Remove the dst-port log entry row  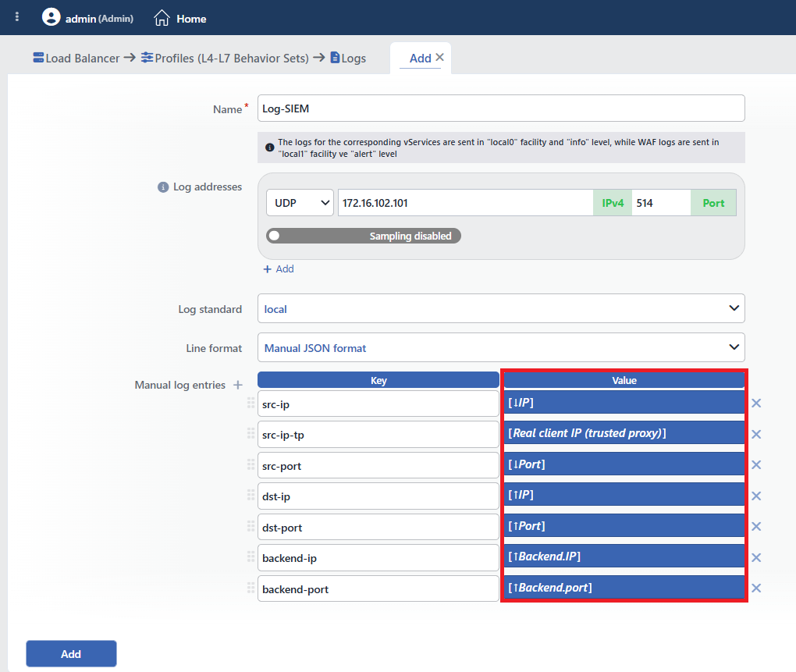(x=756, y=526)
